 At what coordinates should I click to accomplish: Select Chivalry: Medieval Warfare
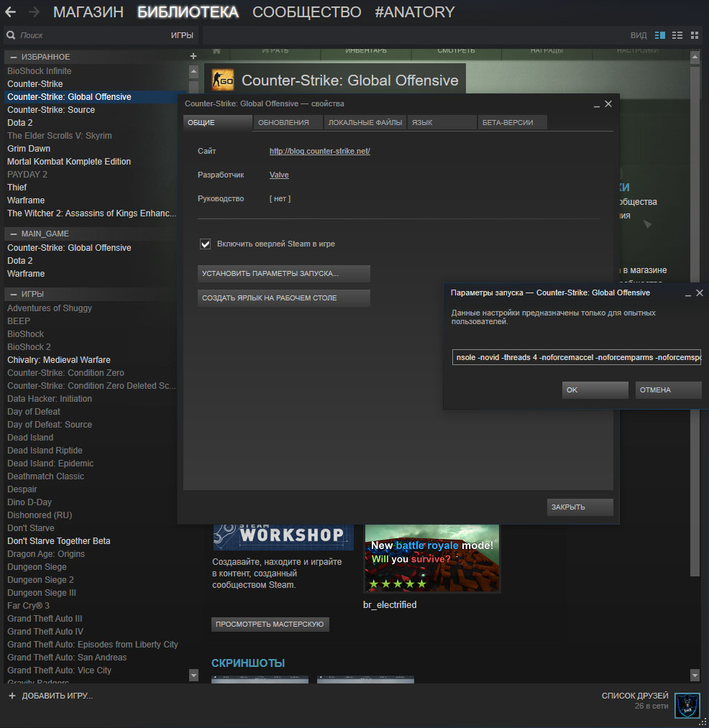[58, 360]
